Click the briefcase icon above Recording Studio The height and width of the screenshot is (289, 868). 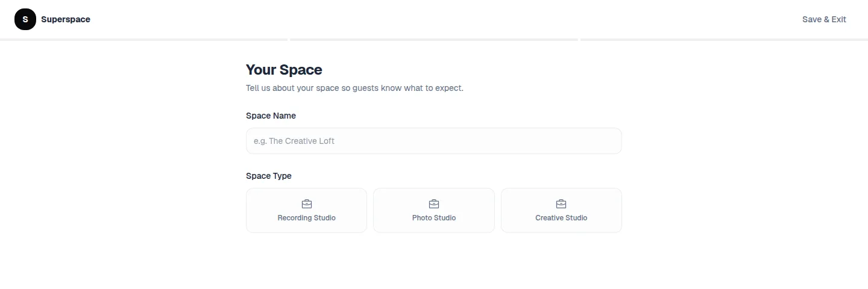[x=306, y=204]
